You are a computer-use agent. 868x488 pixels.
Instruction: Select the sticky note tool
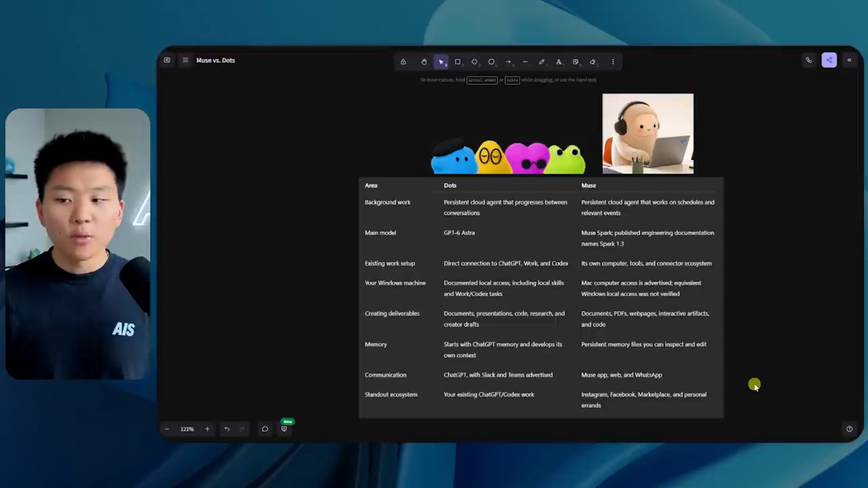[x=576, y=62]
